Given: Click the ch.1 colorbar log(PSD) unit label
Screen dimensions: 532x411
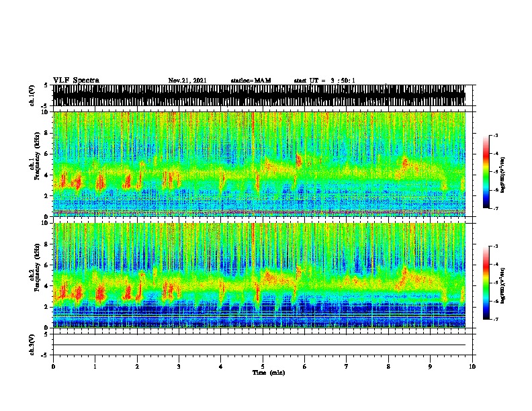Looking at the screenshot, I should click(x=503, y=175).
